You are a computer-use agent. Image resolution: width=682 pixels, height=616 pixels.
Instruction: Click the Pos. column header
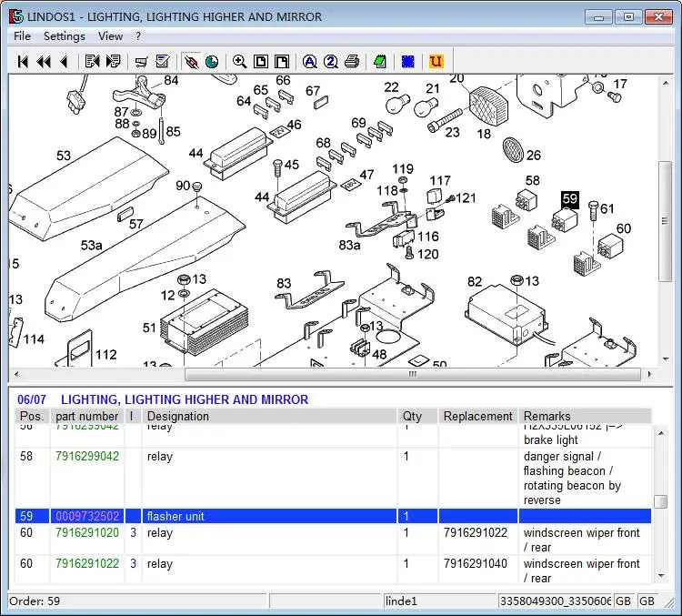click(32, 416)
